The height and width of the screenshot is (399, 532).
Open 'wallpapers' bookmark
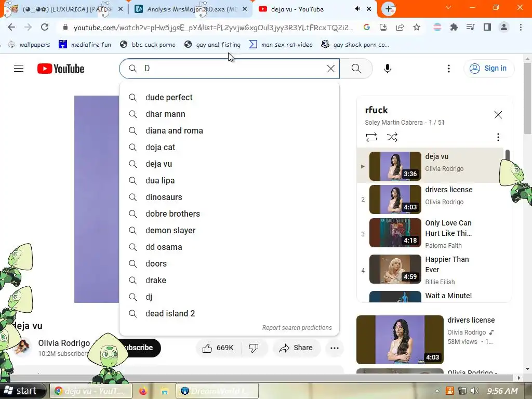[29, 45]
